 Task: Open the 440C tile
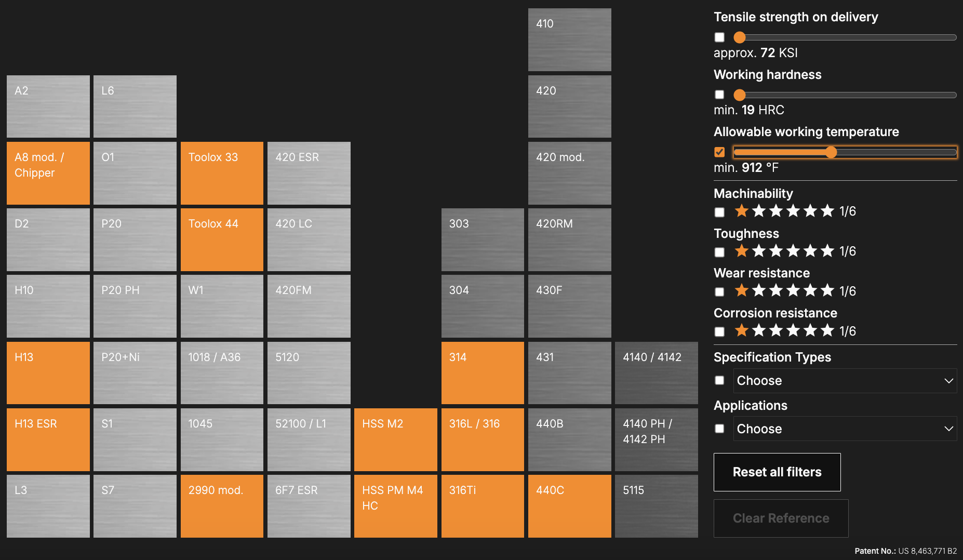[x=570, y=506]
